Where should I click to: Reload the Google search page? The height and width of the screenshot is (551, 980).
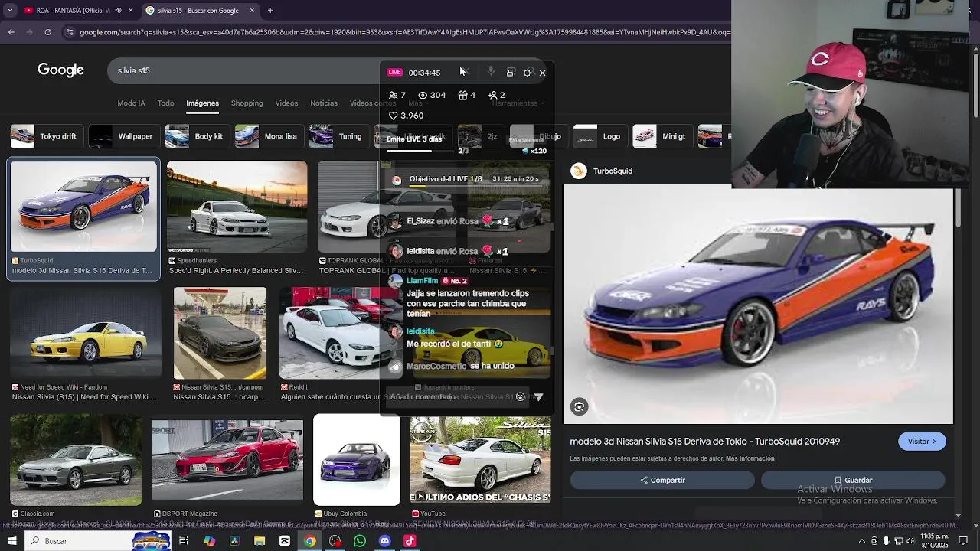point(47,32)
